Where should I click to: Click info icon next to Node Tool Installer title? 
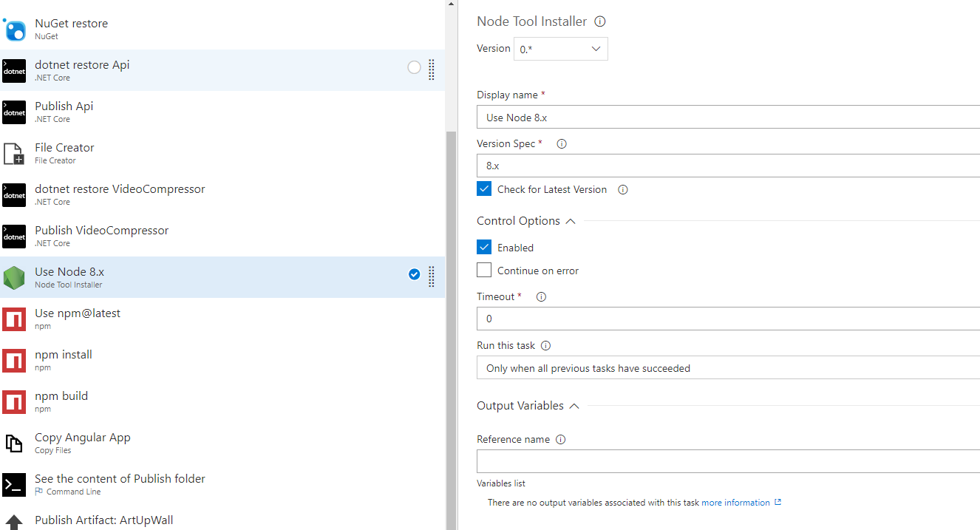(x=600, y=21)
